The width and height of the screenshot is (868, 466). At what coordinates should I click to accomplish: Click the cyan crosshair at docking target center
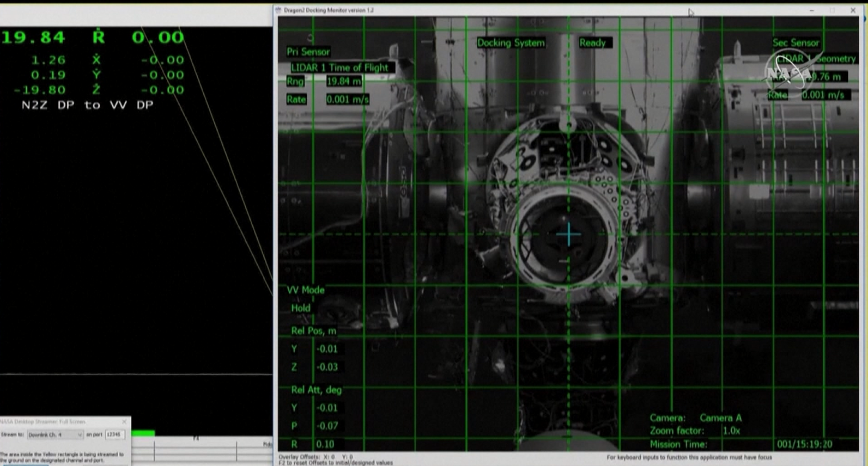click(568, 235)
